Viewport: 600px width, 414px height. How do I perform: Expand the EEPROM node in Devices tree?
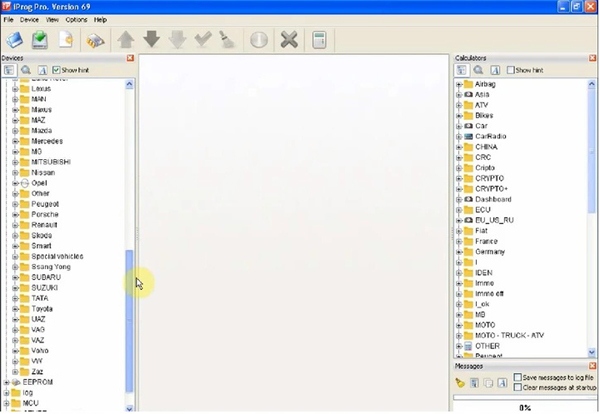(6, 382)
